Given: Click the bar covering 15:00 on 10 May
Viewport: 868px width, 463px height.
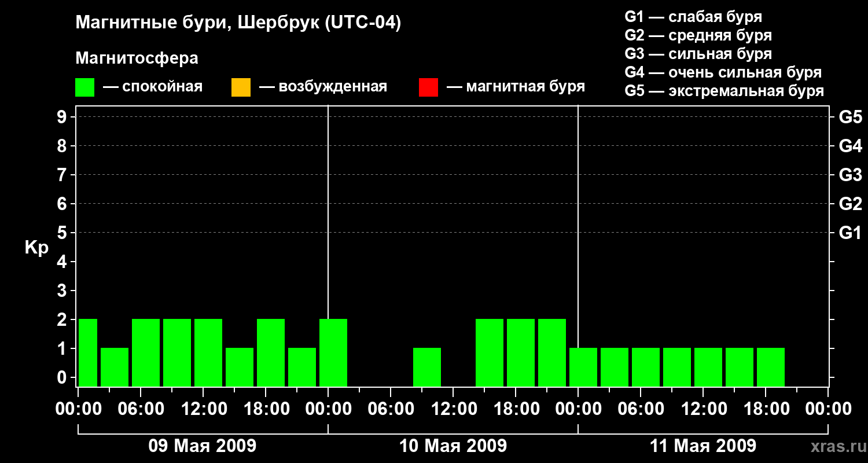Looking at the screenshot, I should 490,352.
